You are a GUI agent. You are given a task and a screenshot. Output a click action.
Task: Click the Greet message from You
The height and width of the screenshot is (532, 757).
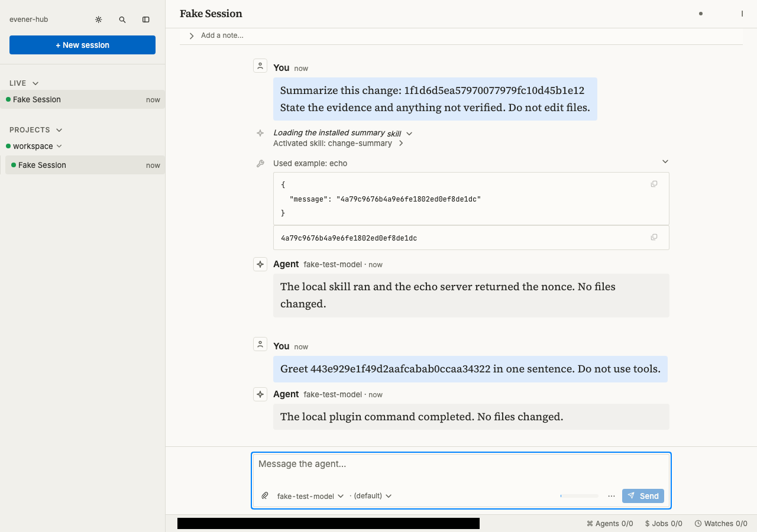pyautogui.click(x=470, y=369)
